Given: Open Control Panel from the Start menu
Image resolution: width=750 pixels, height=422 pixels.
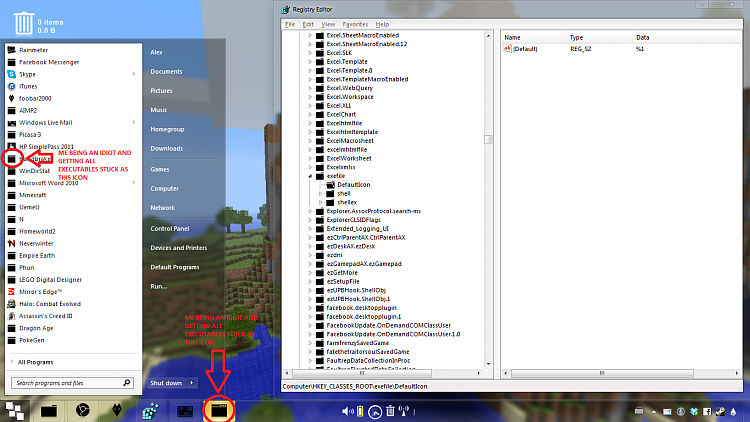Looking at the screenshot, I should (170, 229).
